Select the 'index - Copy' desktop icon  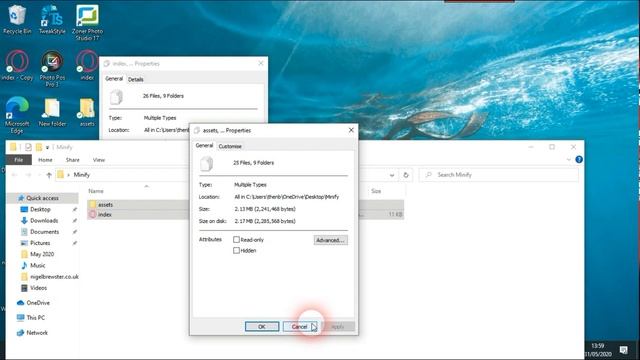click(17, 65)
